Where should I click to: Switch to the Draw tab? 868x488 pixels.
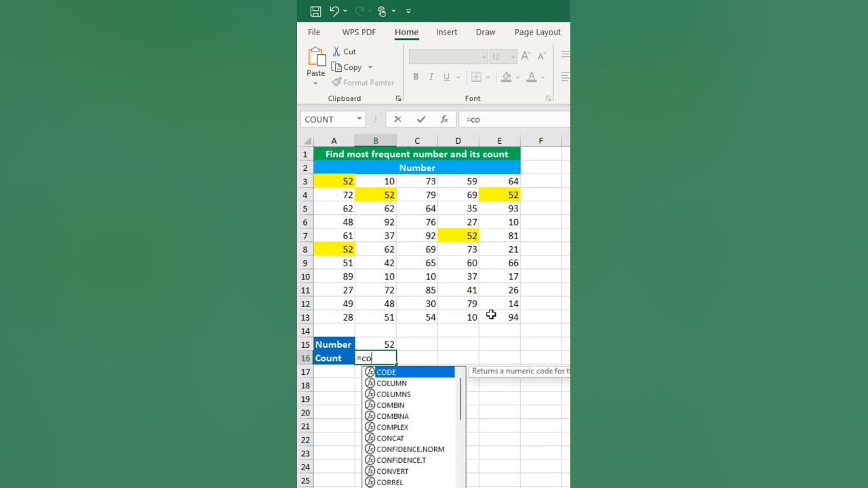486,32
